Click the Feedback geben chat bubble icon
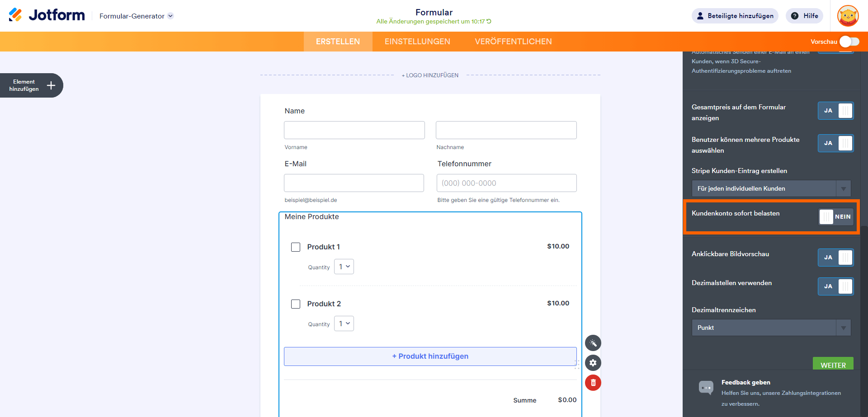 coord(706,387)
